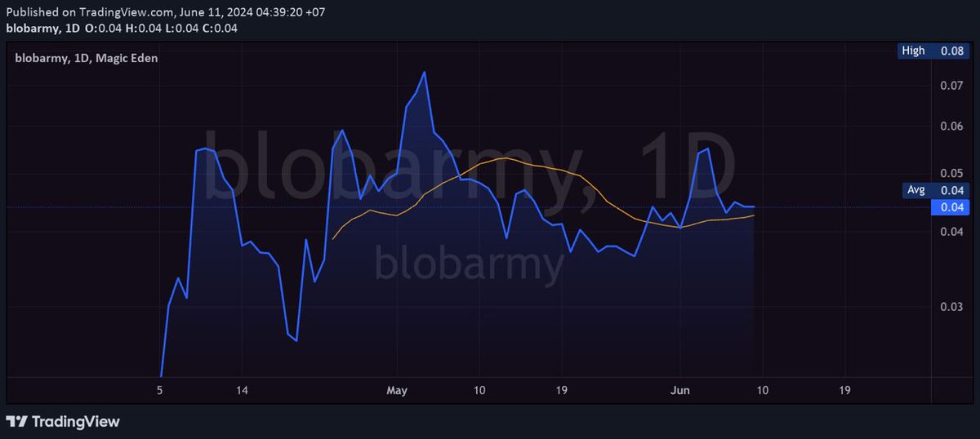Click the May label on time axis

397,391
